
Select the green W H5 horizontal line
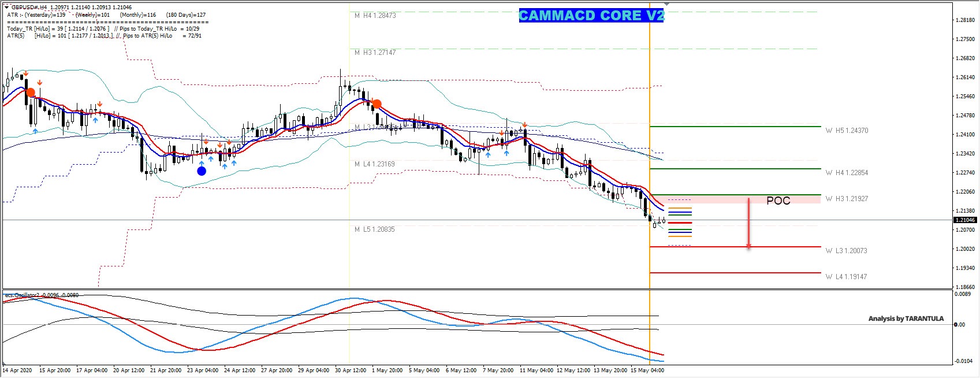coord(735,127)
